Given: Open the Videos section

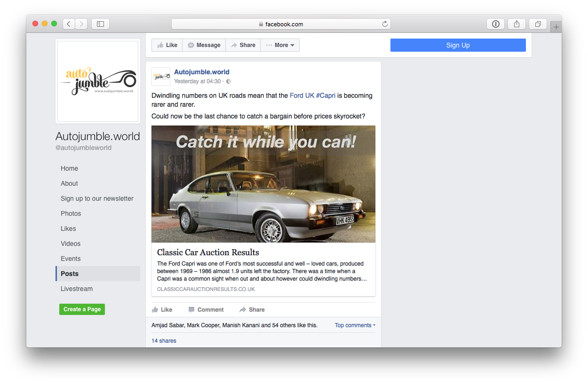Looking at the screenshot, I should coord(71,244).
